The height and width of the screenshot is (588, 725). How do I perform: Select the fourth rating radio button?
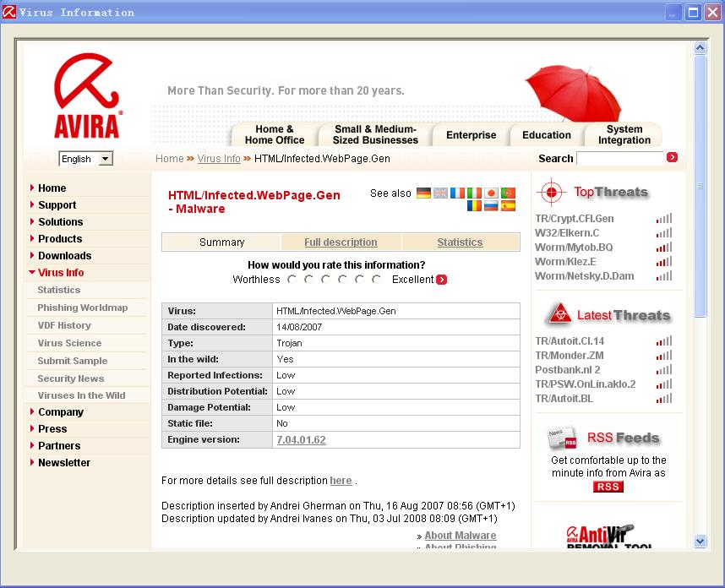click(x=342, y=279)
